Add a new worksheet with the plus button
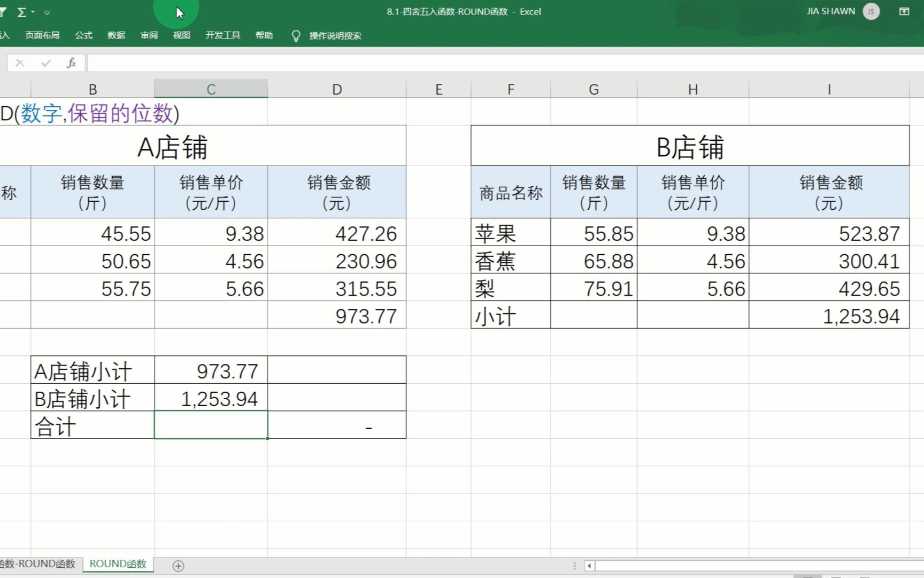Screen dimensions: 924x578 (178, 566)
